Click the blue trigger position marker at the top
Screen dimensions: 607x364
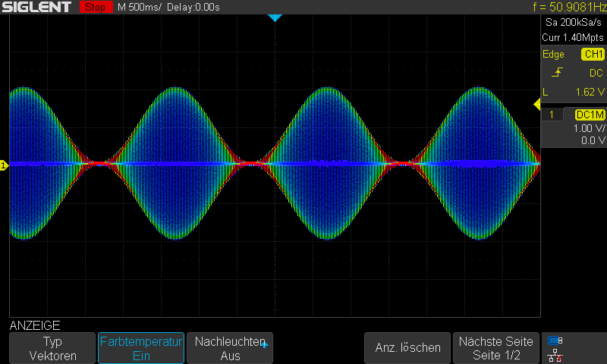(x=275, y=17)
